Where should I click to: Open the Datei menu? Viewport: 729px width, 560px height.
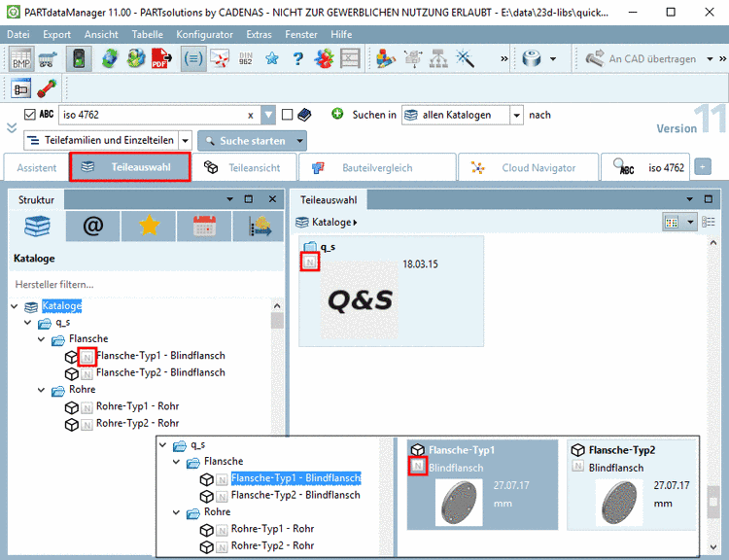pyautogui.click(x=18, y=34)
